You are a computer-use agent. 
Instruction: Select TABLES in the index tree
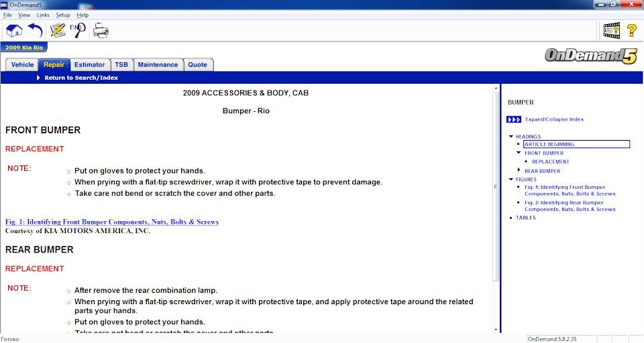coord(526,218)
